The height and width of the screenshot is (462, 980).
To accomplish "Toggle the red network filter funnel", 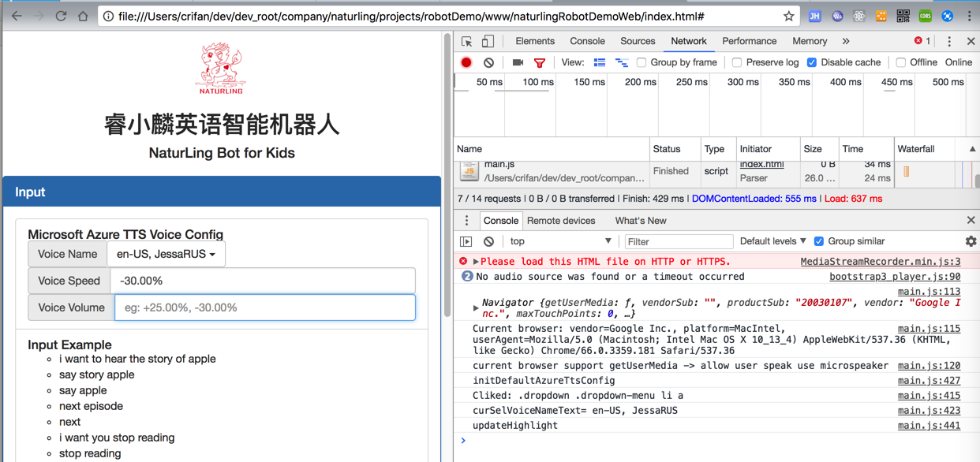I will pyautogui.click(x=540, y=62).
